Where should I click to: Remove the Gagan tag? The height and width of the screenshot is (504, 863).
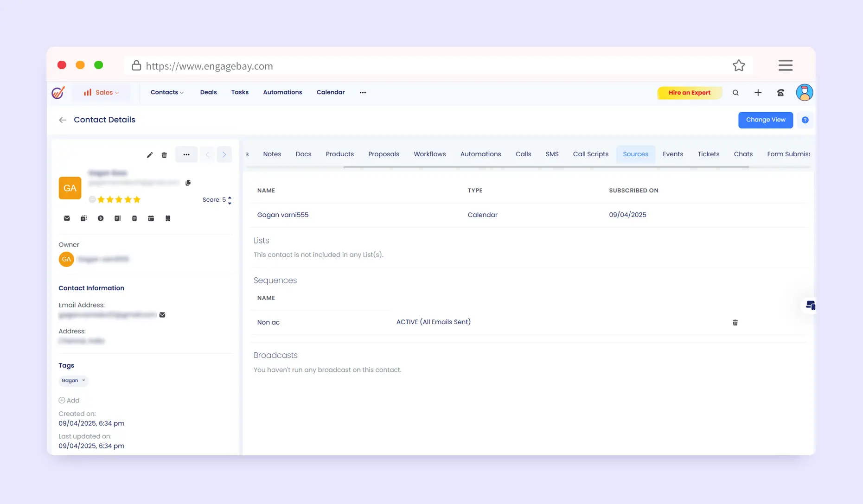point(83,380)
